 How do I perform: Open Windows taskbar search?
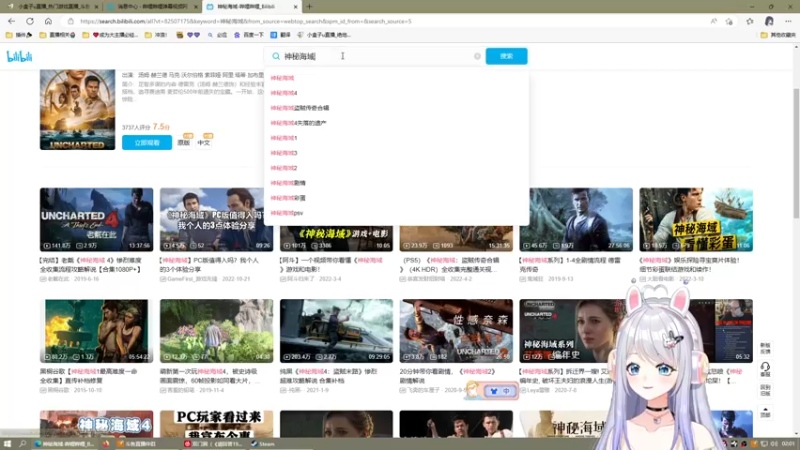click(x=22, y=444)
